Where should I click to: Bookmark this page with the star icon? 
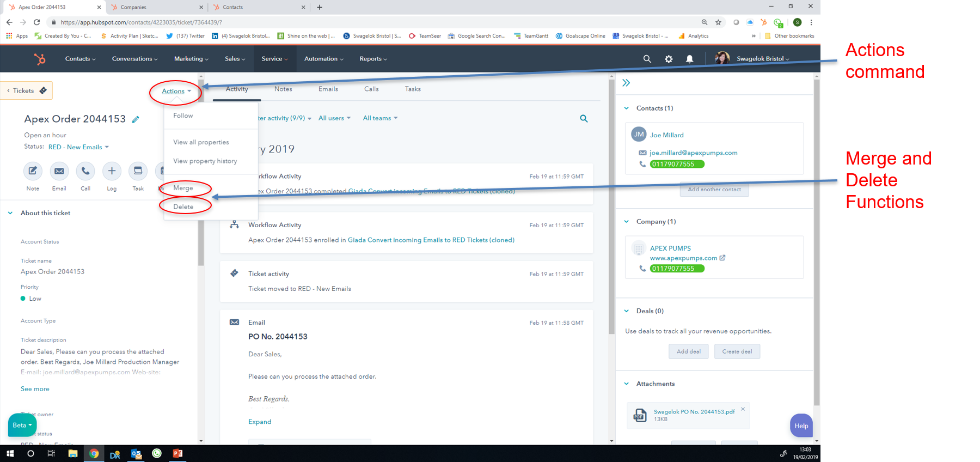tap(718, 22)
